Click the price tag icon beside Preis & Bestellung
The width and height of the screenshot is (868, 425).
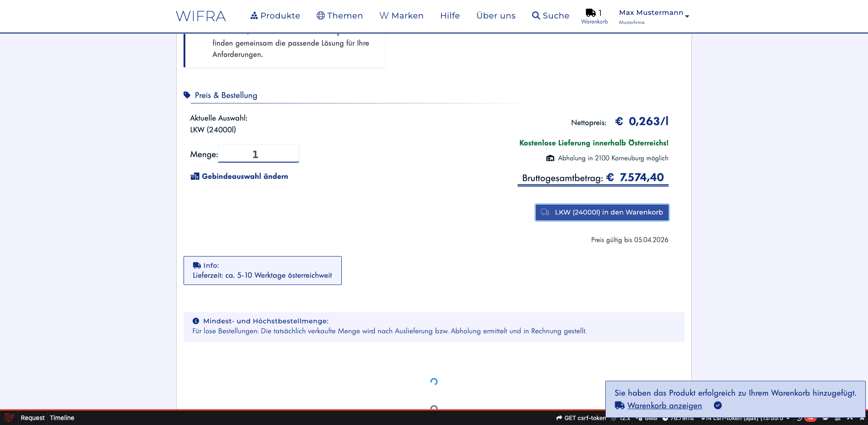(x=187, y=95)
